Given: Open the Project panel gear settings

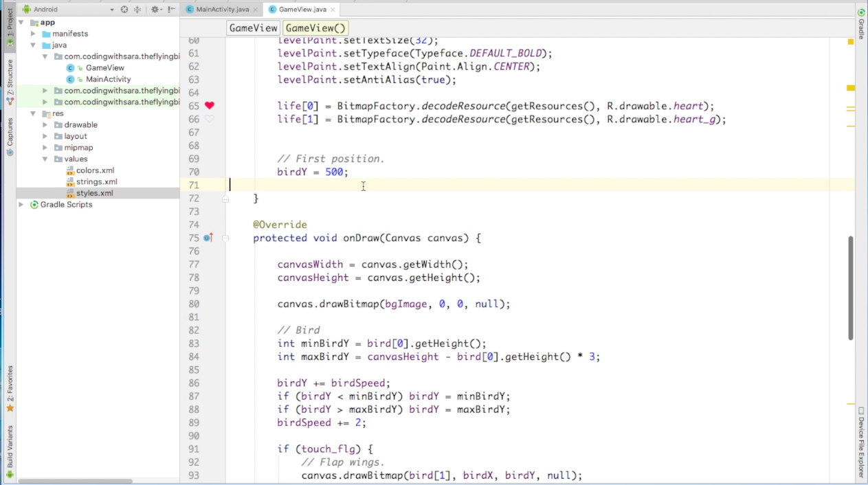Looking at the screenshot, I should point(156,10).
